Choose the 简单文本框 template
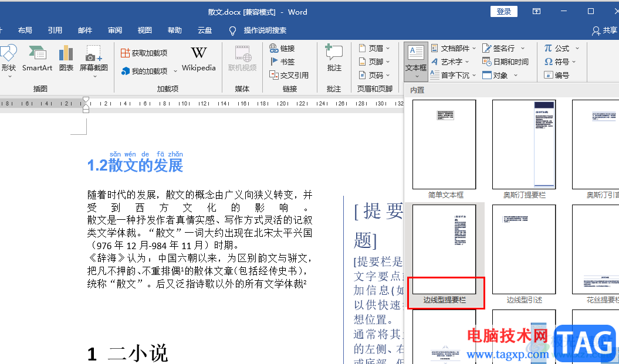Screen dimensions: 619x364 click(x=445, y=149)
